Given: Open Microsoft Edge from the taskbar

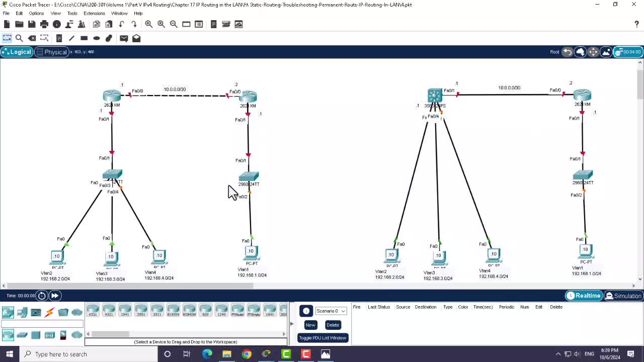Looking at the screenshot, I should pos(207,354).
